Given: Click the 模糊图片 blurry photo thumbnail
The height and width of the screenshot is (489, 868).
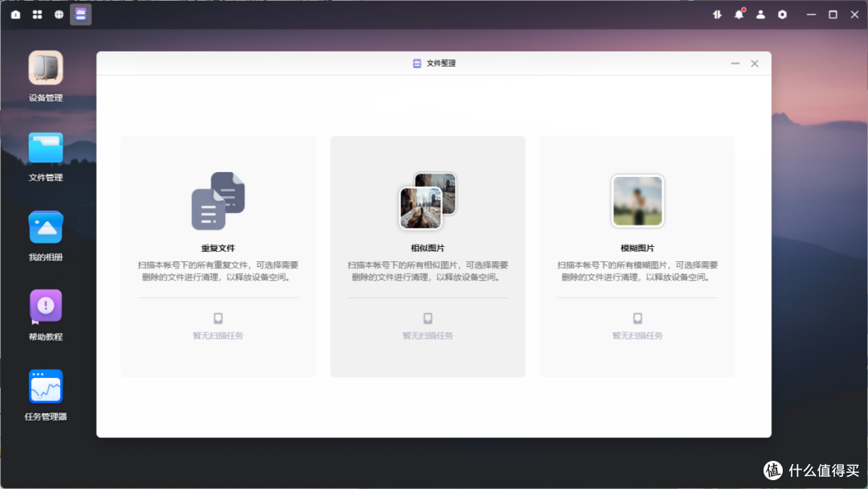Looking at the screenshot, I should pos(637,201).
